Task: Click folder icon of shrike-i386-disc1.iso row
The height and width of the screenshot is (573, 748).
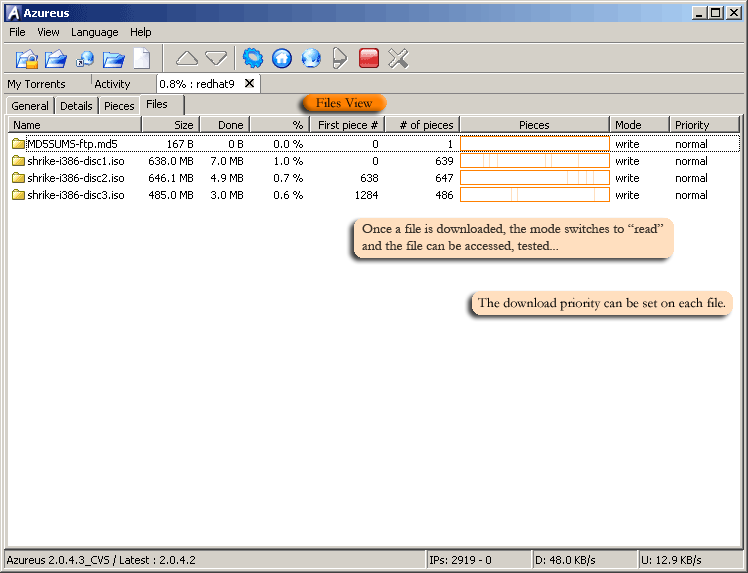Action: coord(19,161)
